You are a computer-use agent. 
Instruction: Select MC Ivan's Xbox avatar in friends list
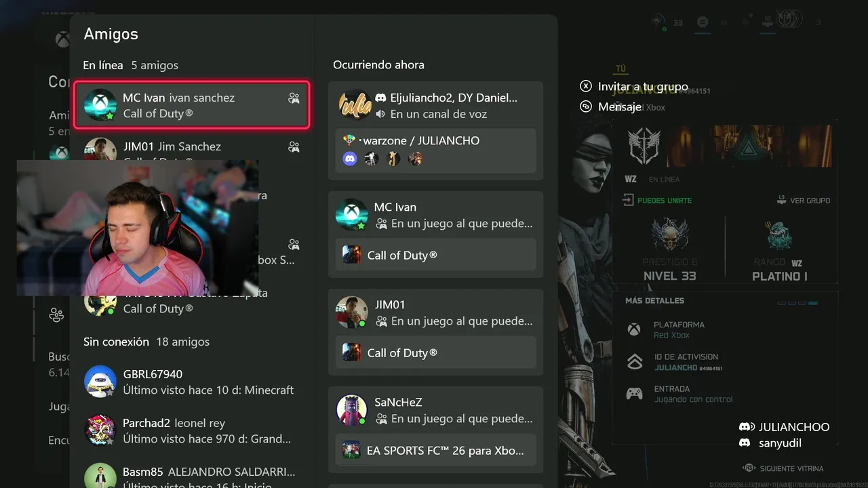click(x=100, y=105)
